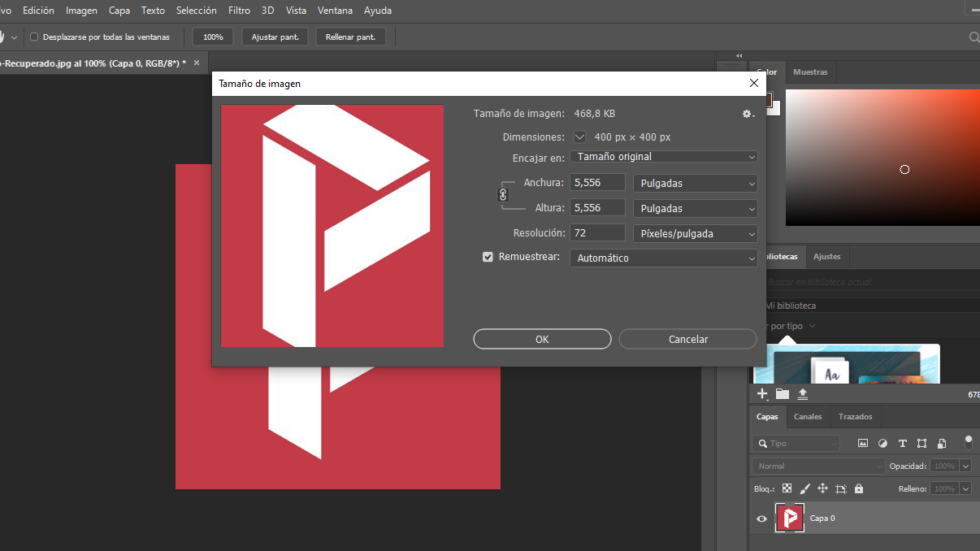Switch to the Trazados tab
Image resolution: width=980 pixels, height=551 pixels.
point(856,417)
